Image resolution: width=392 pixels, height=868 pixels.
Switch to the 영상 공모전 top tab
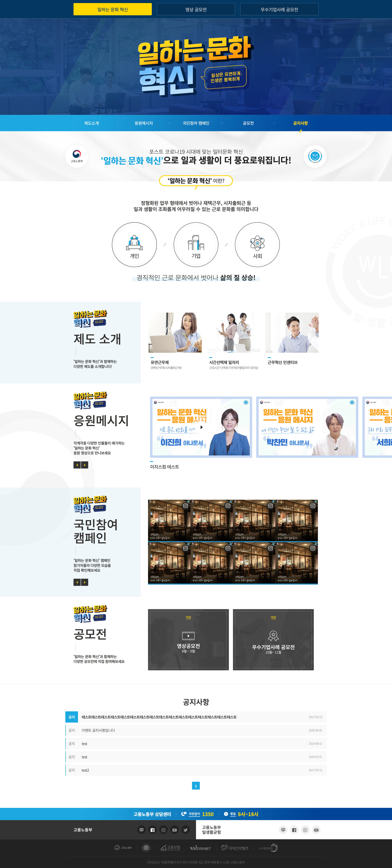coord(196,9)
